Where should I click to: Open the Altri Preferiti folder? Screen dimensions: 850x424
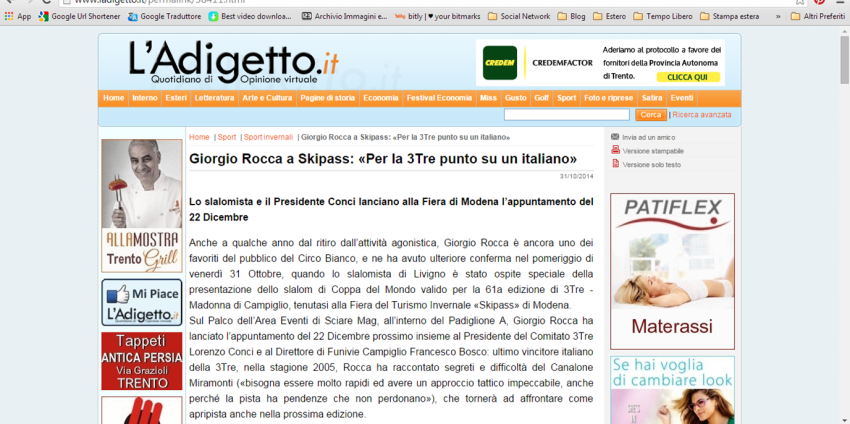tap(817, 16)
